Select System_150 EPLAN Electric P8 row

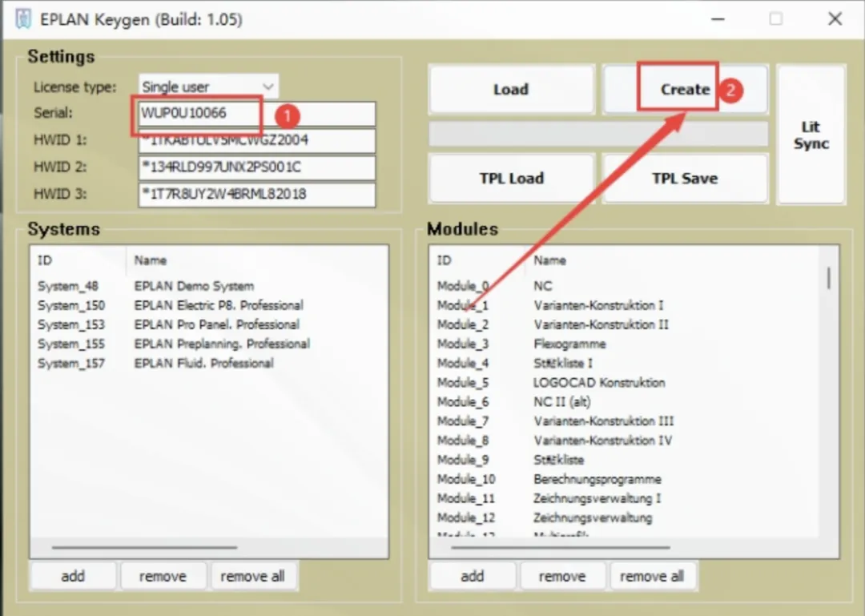209,305
